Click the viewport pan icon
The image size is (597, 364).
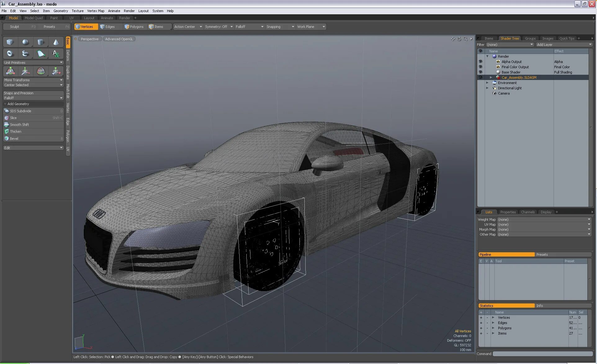coord(453,39)
